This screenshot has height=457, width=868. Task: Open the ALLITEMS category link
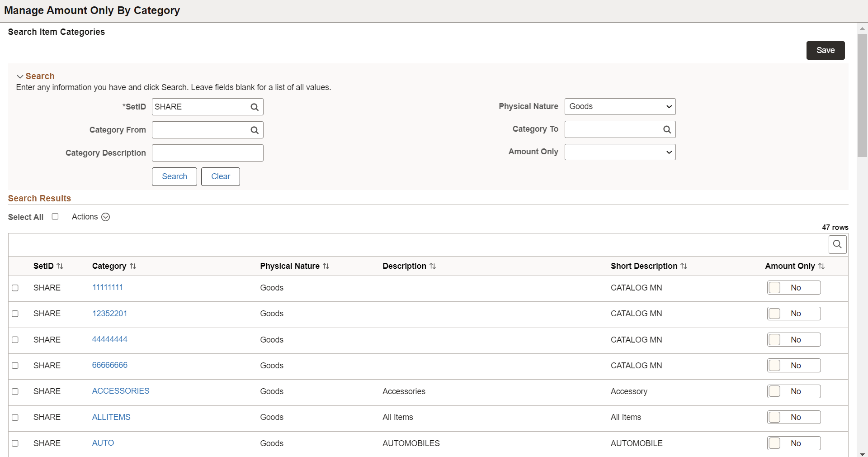(x=111, y=417)
